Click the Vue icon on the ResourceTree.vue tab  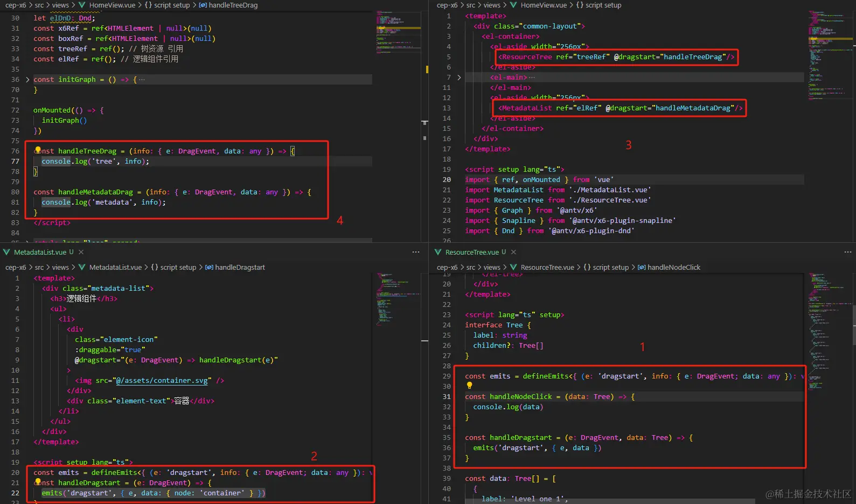click(x=439, y=252)
